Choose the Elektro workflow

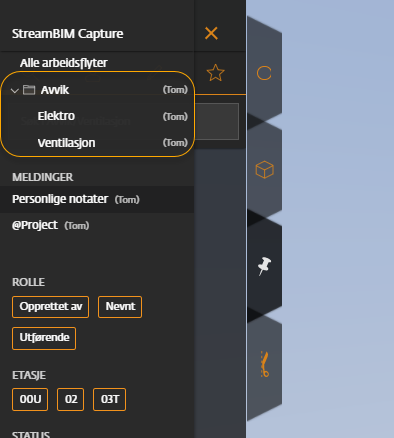tap(97, 116)
